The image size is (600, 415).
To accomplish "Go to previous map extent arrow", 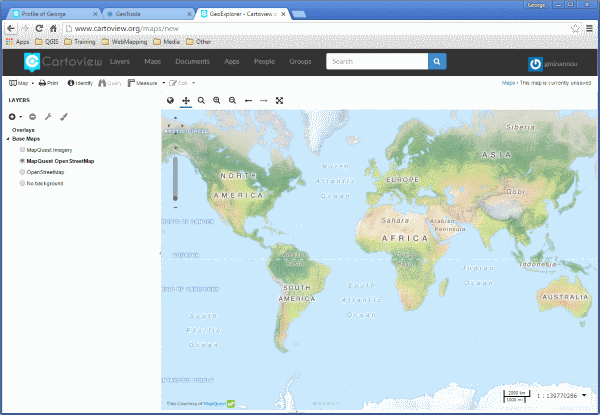I will click(x=248, y=101).
